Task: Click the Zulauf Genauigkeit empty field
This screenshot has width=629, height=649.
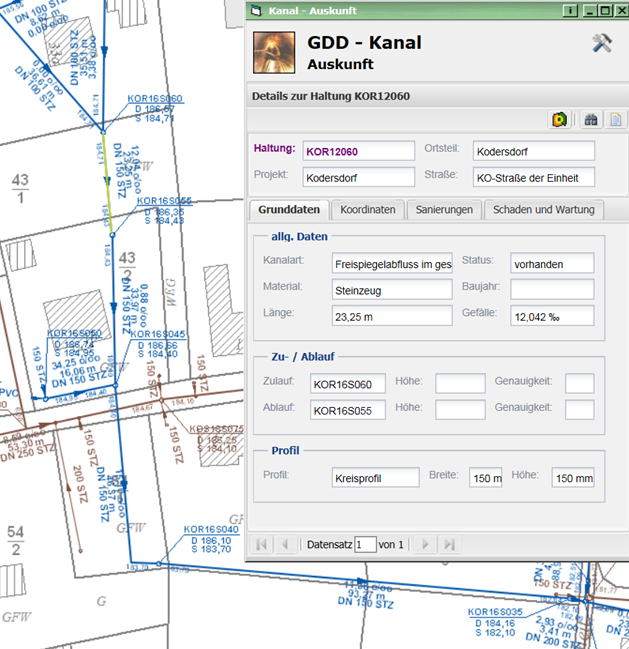Action: click(x=580, y=384)
